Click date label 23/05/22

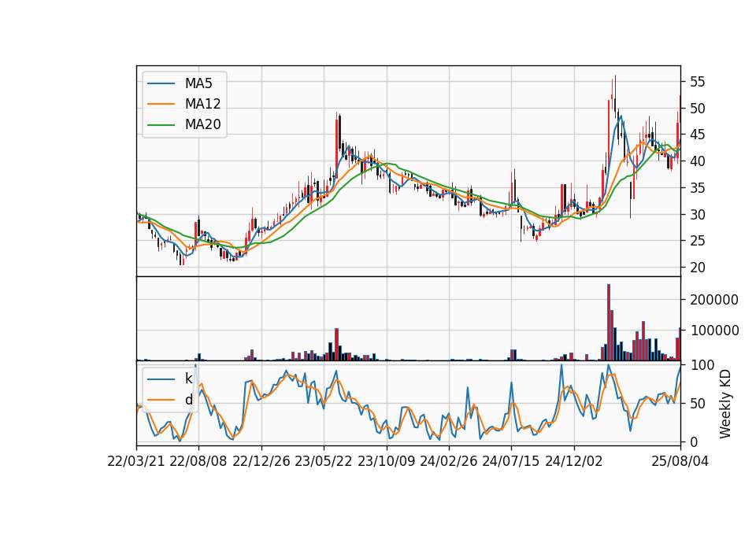[324, 461]
